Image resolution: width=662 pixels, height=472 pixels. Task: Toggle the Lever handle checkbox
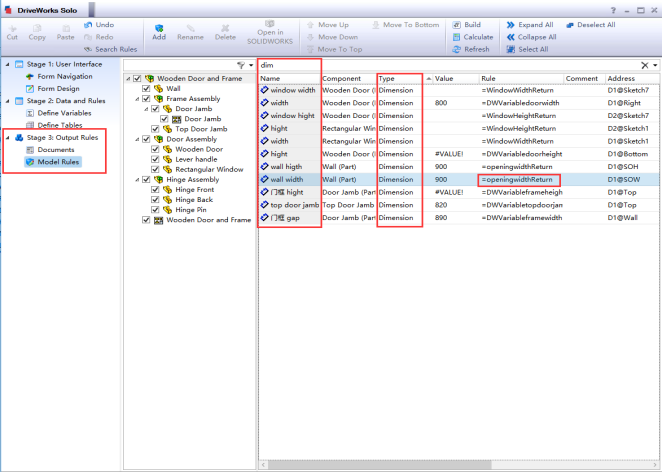click(153, 158)
